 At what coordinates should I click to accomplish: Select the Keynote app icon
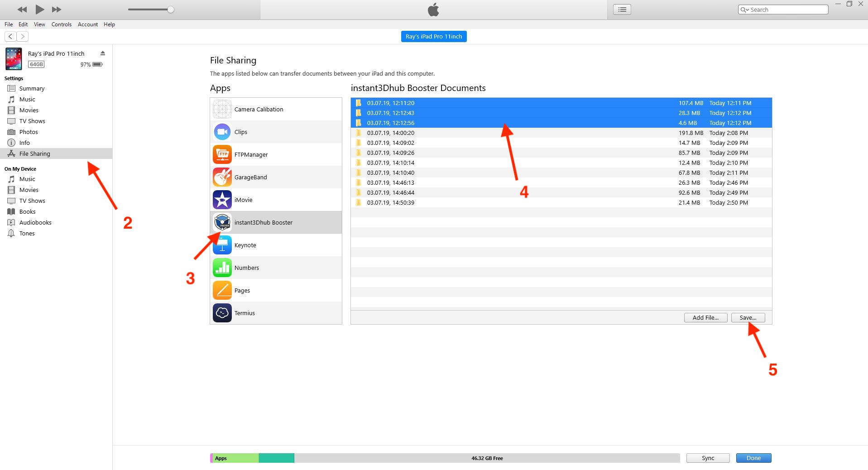[222, 245]
